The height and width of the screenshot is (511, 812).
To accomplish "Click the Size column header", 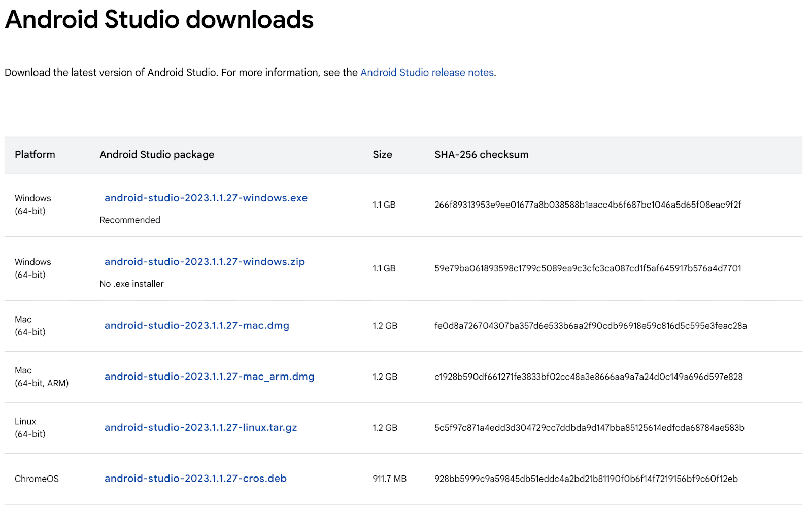I will pos(382,155).
